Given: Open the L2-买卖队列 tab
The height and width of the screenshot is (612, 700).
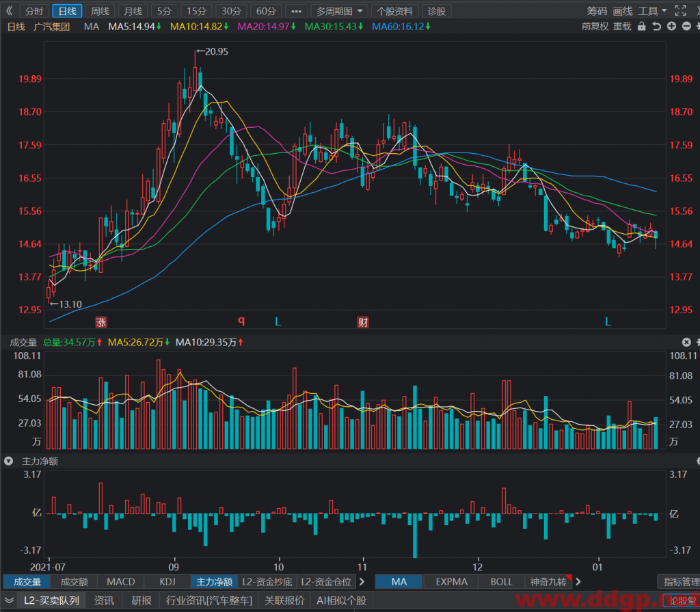Looking at the screenshot, I should 51,600.
